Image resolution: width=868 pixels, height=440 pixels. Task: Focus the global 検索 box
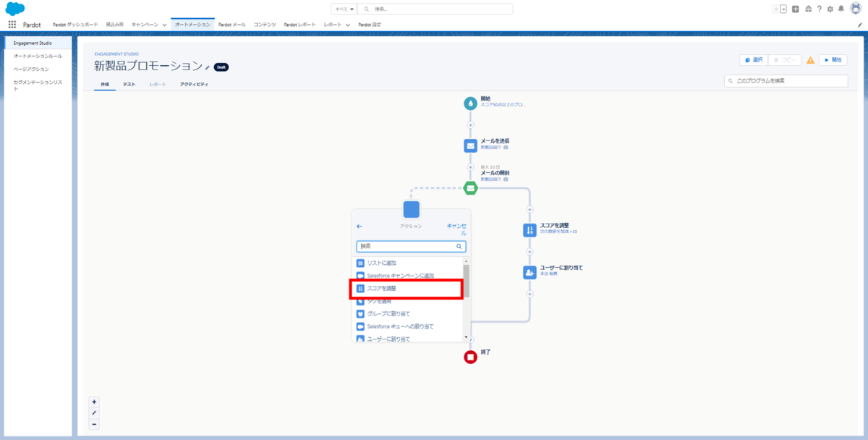pyautogui.click(x=436, y=9)
